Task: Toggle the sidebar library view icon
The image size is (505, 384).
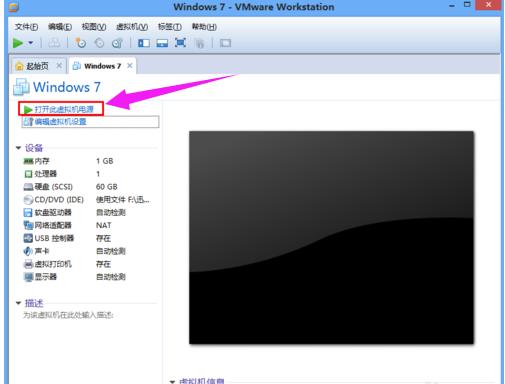Action: coord(144,43)
